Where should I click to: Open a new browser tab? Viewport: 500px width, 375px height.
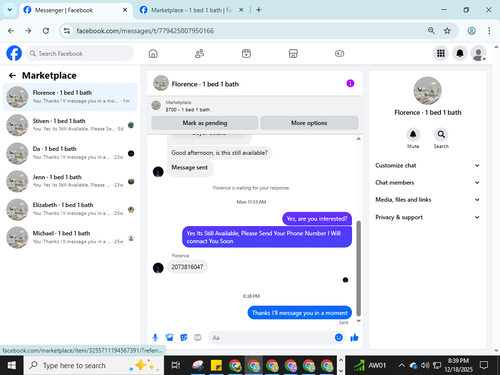259,10
